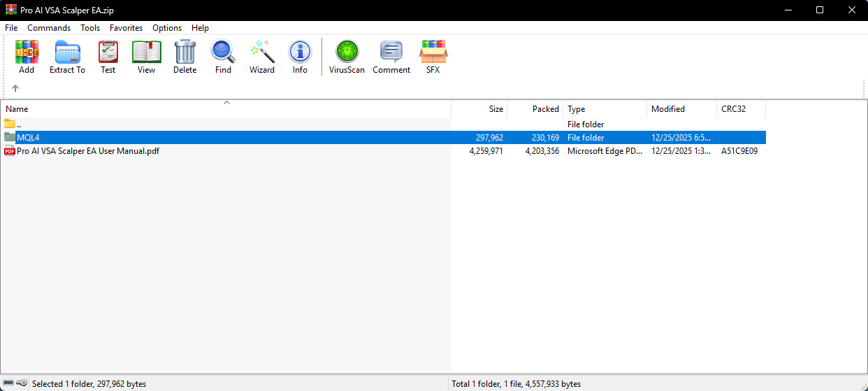Open the View file icon
868x391 pixels.
pyautogui.click(x=147, y=52)
